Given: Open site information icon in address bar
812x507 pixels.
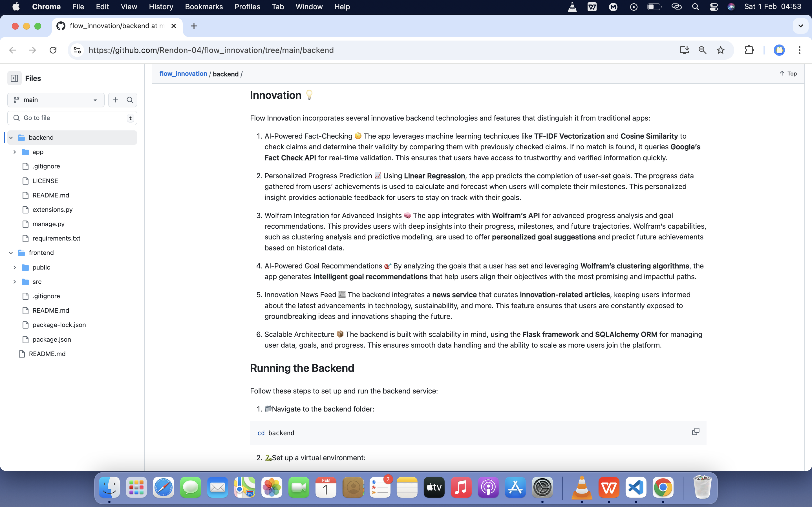Looking at the screenshot, I should [x=77, y=50].
